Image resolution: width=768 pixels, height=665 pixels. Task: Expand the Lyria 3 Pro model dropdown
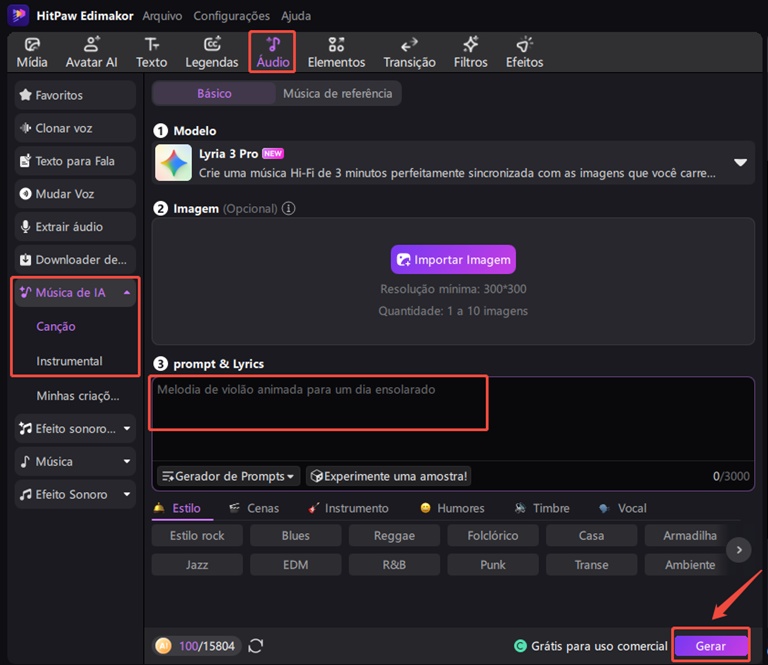click(x=740, y=163)
